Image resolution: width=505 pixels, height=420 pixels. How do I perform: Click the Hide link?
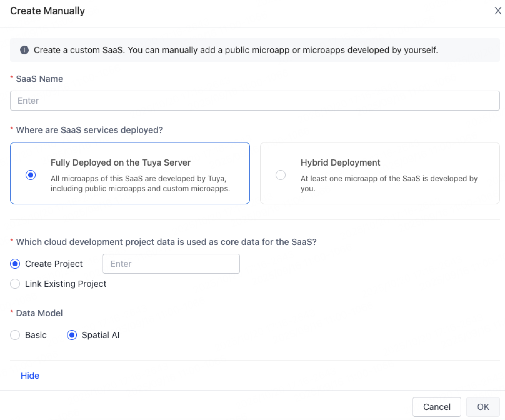pos(30,375)
